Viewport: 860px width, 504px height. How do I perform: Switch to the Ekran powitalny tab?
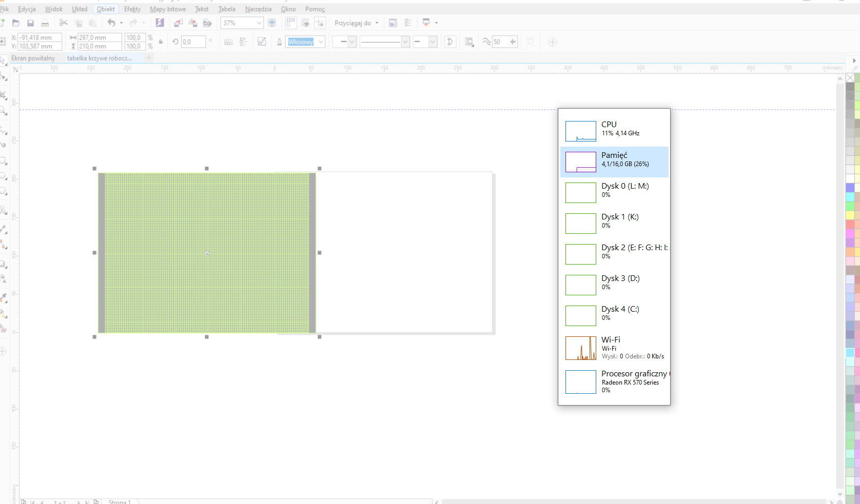[33, 58]
